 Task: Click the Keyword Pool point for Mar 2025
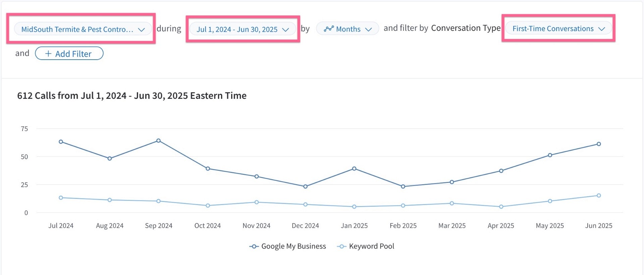(452, 203)
